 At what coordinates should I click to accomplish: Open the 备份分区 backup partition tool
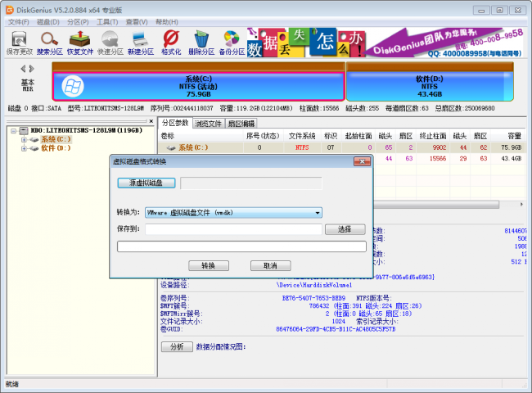[x=232, y=43]
